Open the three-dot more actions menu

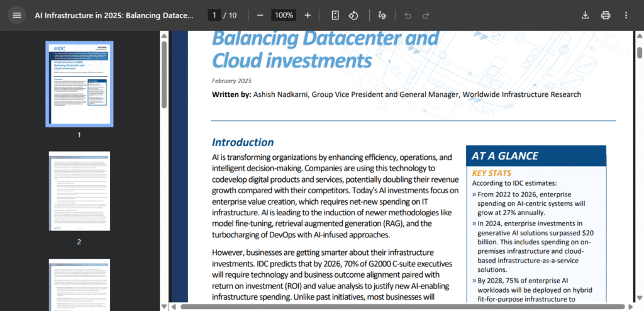click(626, 15)
